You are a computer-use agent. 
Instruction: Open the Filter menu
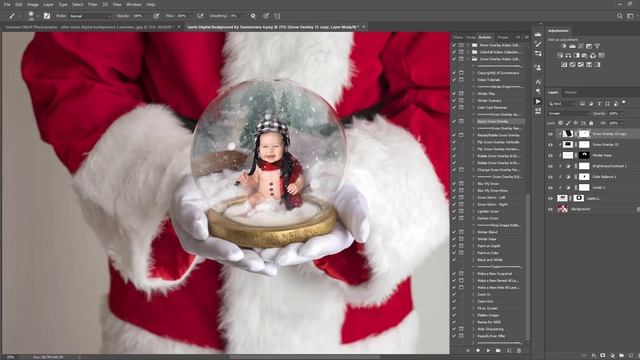[x=93, y=4]
